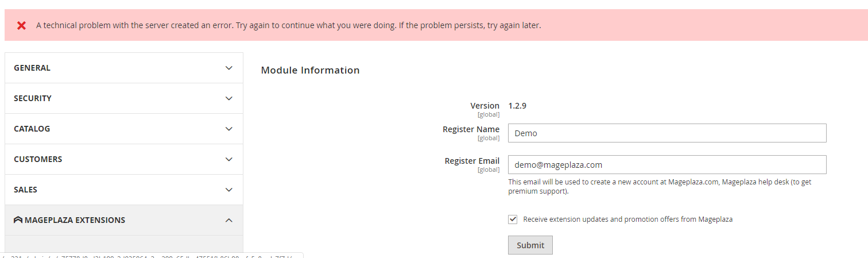
Task: Click the Mageplaza logo icon in sidebar
Action: pos(18,220)
